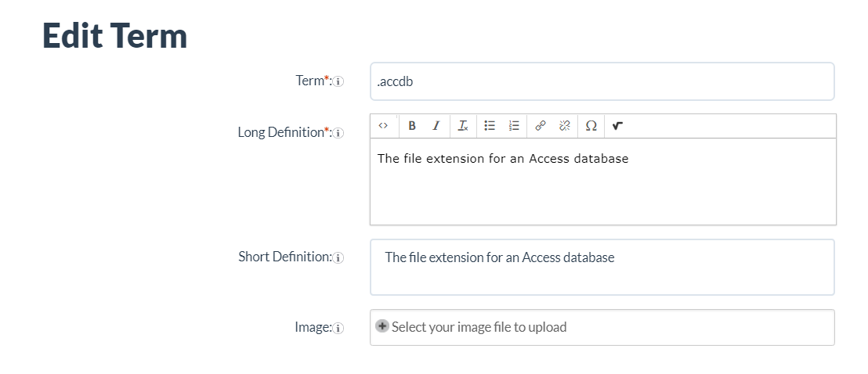This screenshot has height=374, width=868.
Task: Focus the Short Definition text box
Action: click(602, 268)
